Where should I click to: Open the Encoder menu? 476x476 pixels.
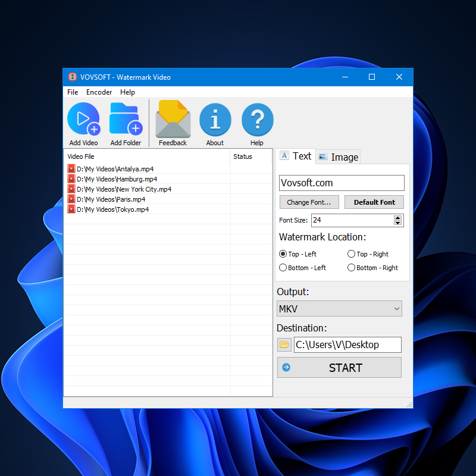99,92
